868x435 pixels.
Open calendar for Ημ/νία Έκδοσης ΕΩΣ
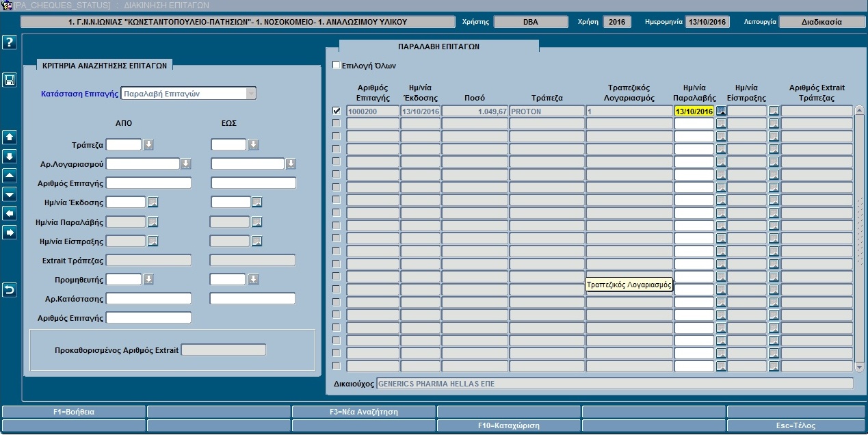point(257,202)
